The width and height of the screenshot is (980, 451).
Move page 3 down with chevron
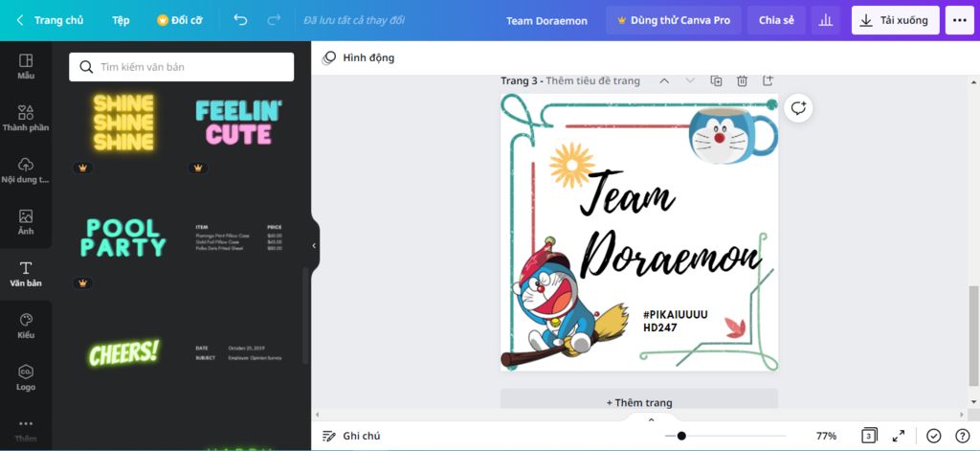690,80
